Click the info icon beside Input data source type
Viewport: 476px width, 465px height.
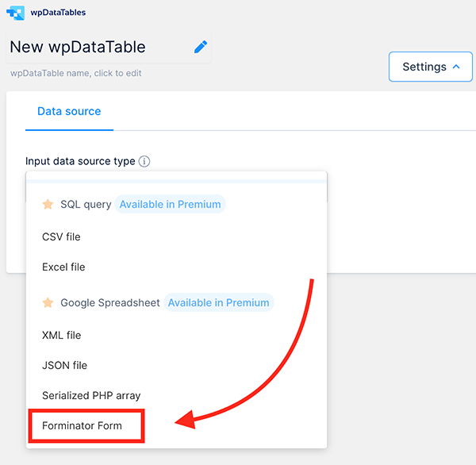coord(144,161)
